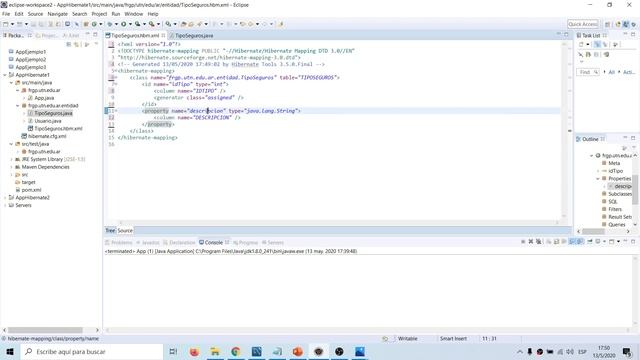This screenshot has width=640, height=360.
Task: Click the All link in Task List
Action: pos(611,72)
